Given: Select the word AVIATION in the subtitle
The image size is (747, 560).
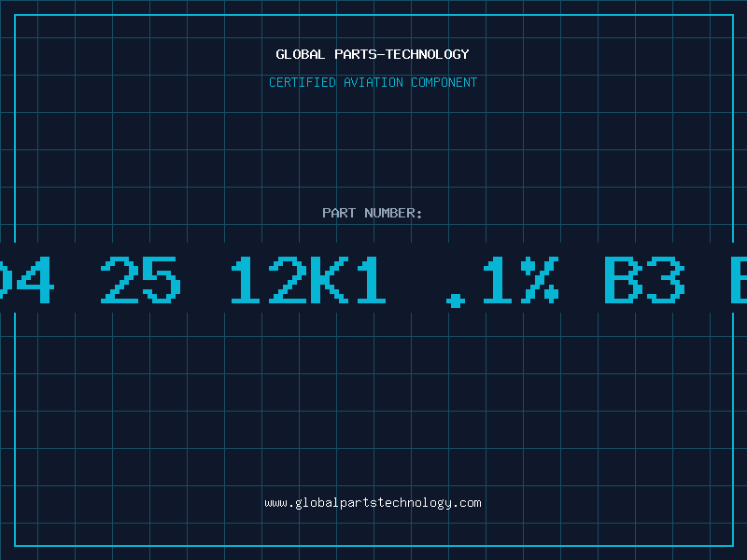Looking at the screenshot, I should coord(373,82).
